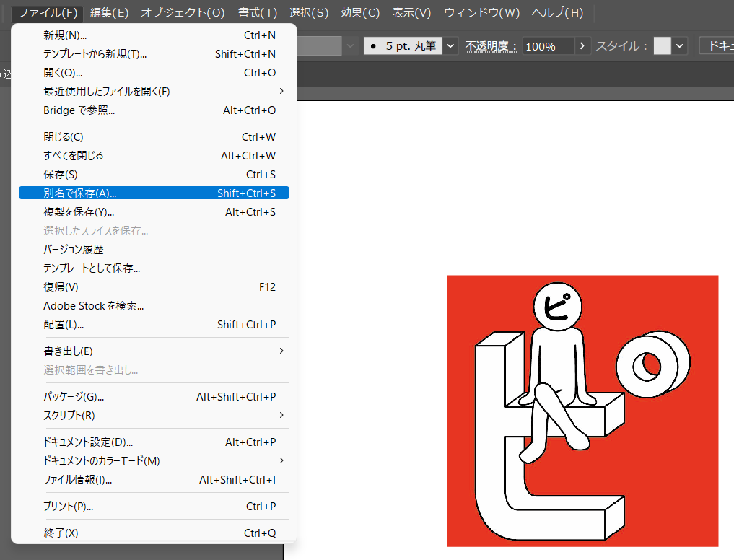Click the スタイル graphic style swatch
The height and width of the screenshot is (560, 734).
click(663, 46)
